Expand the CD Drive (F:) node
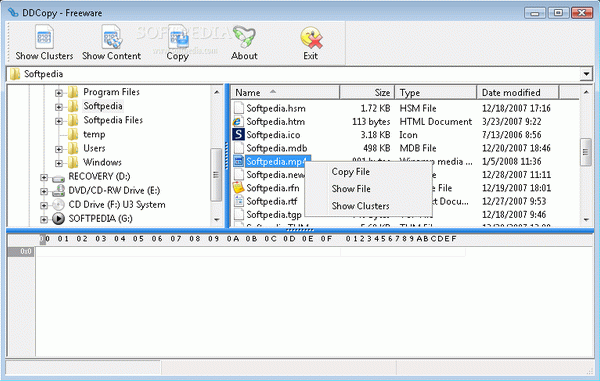This screenshot has height=381, width=600. [x=44, y=205]
